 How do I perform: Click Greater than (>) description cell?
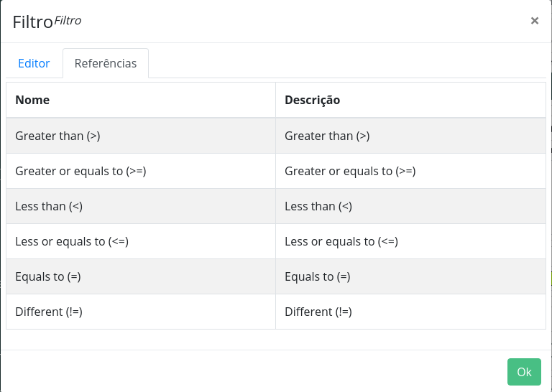click(x=410, y=136)
